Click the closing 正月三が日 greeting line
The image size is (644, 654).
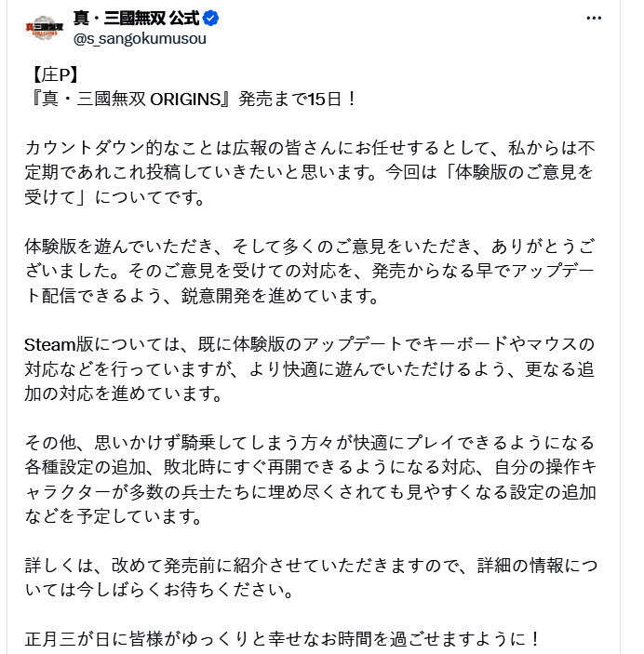[x=283, y=638]
